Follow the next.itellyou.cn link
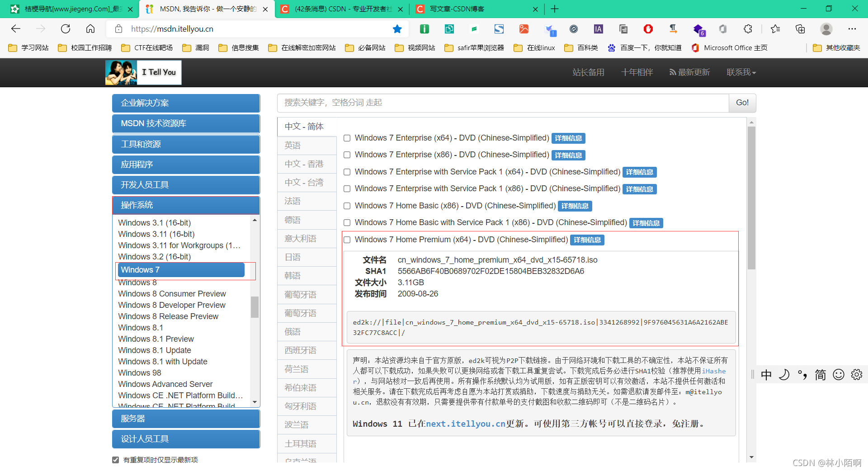This screenshot has height=471, width=868. coord(466,424)
